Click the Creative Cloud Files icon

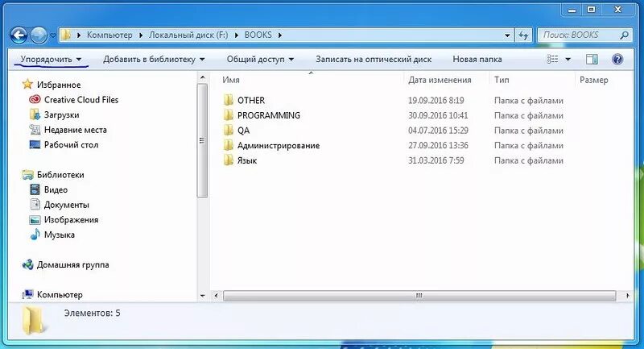tap(35, 99)
